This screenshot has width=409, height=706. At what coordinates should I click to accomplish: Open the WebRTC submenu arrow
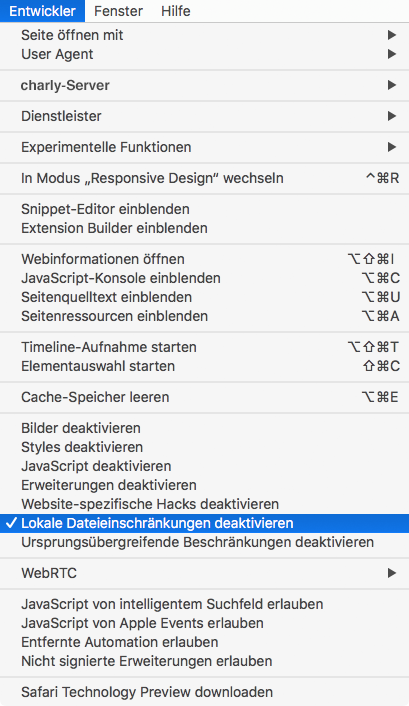click(391, 573)
